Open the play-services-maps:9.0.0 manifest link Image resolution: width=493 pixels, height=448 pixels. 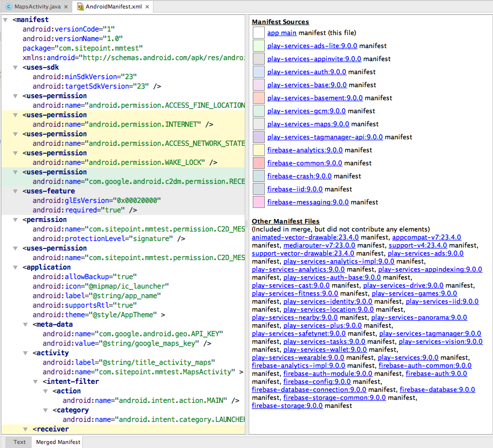(307, 124)
